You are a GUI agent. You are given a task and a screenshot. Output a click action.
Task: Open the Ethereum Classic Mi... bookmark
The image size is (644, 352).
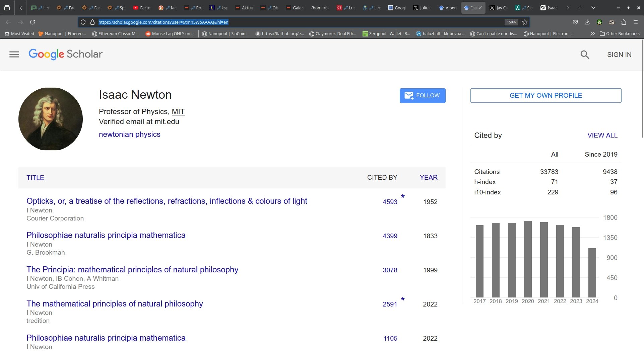[x=116, y=33]
